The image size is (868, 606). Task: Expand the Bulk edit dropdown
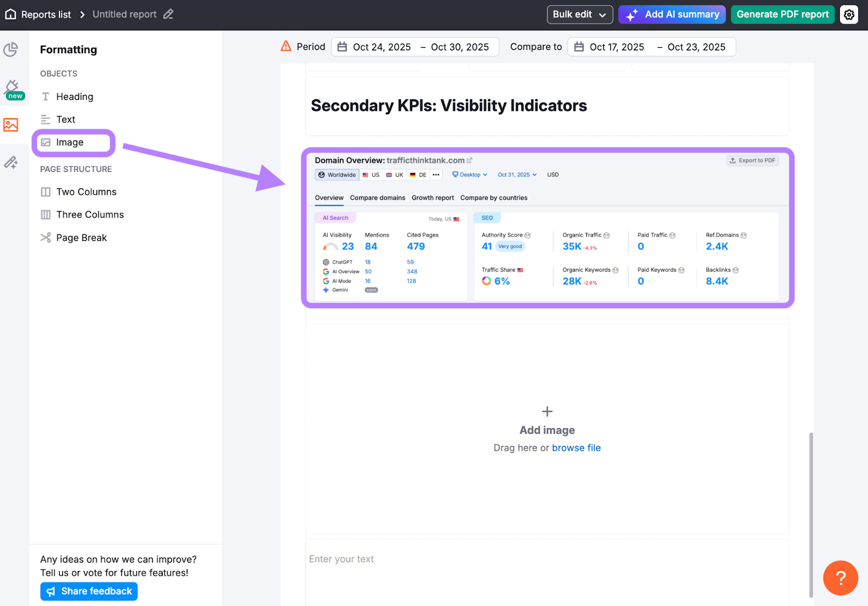point(579,14)
